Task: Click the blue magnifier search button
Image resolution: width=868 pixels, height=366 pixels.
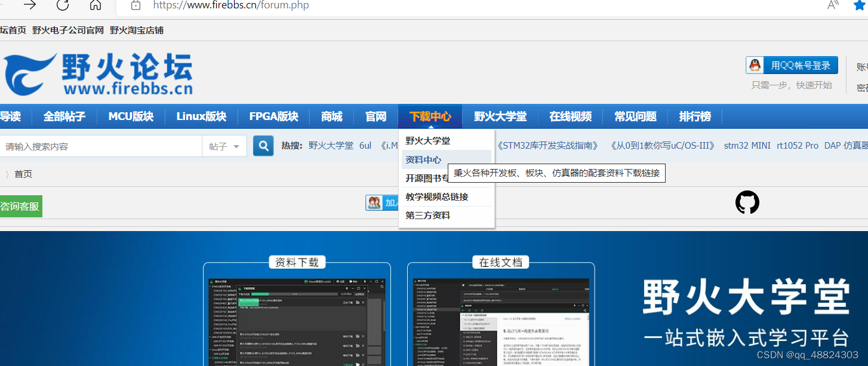Action: 263,146
